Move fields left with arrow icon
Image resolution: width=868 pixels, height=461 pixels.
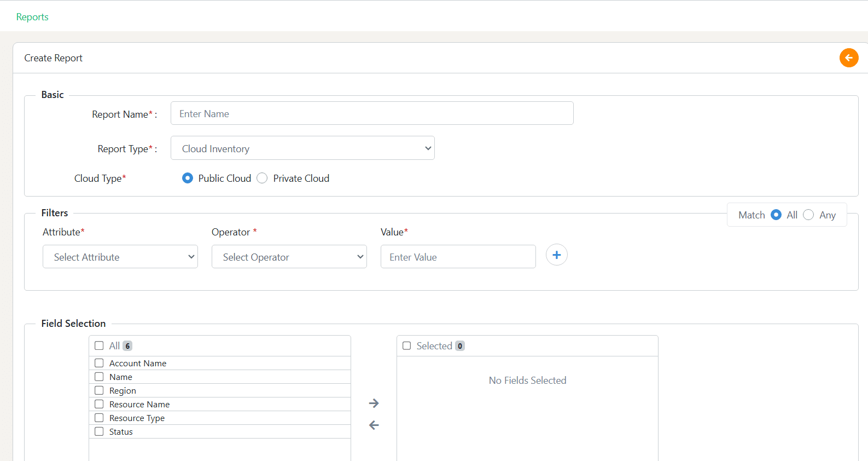374,425
